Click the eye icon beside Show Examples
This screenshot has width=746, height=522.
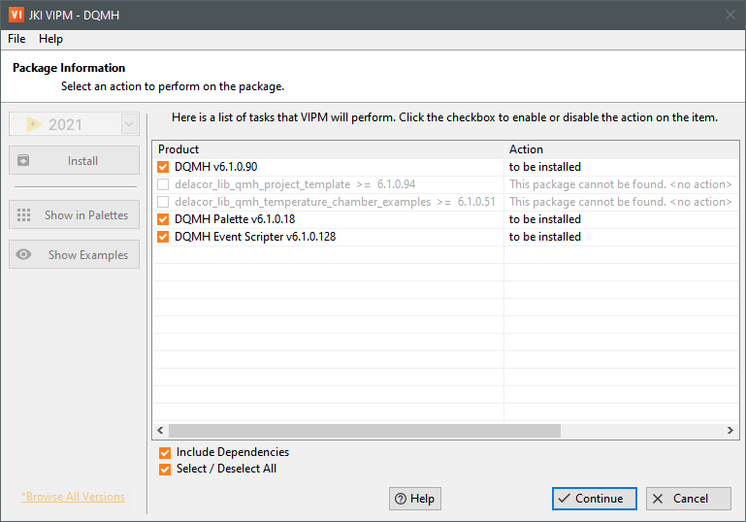pos(23,255)
